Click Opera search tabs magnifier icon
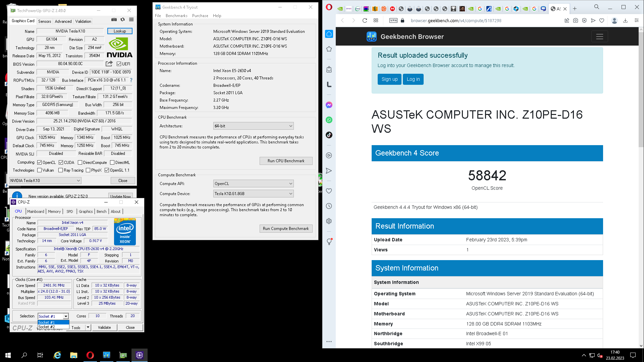This screenshot has width=644, height=362. 597,7
